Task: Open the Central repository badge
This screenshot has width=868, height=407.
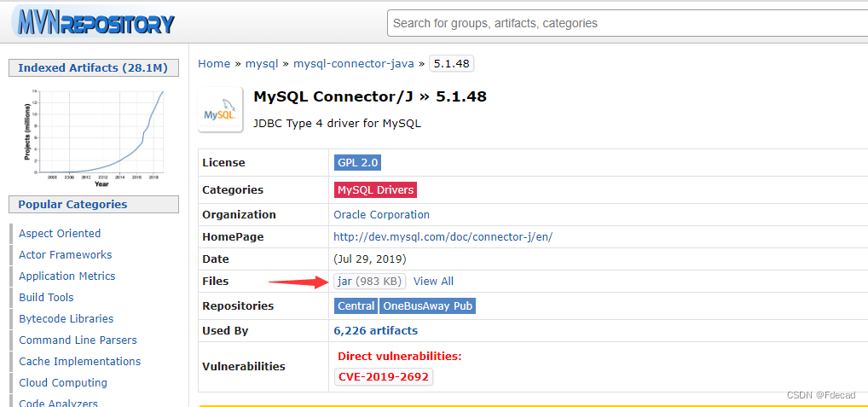Action: pos(356,306)
